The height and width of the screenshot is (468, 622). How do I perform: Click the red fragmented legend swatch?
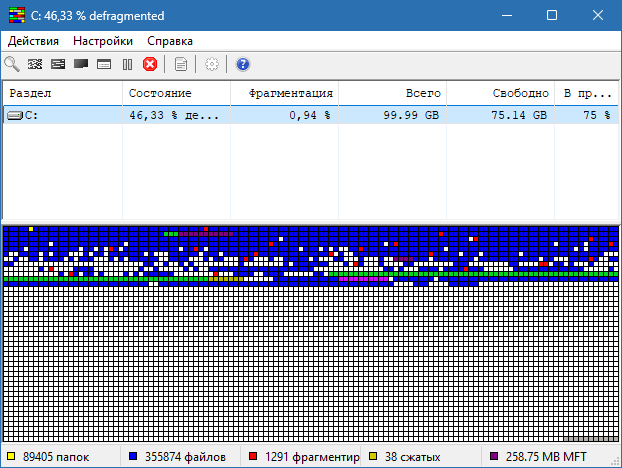[x=253, y=456]
